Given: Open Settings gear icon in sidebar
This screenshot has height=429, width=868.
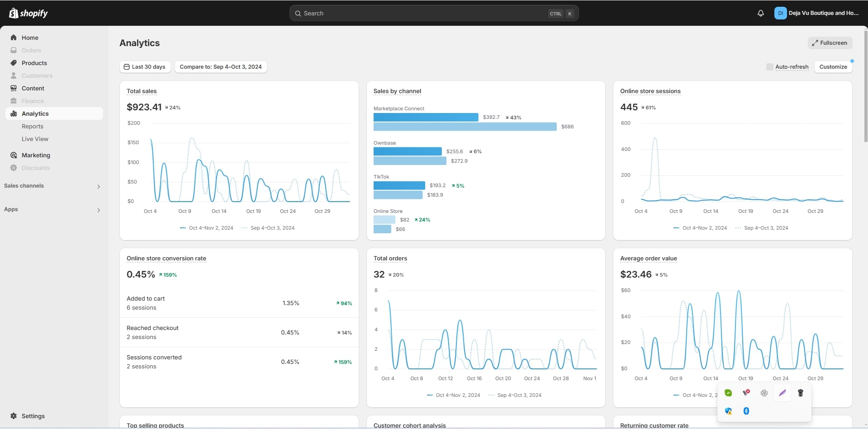Looking at the screenshot, I should point(14,416).
